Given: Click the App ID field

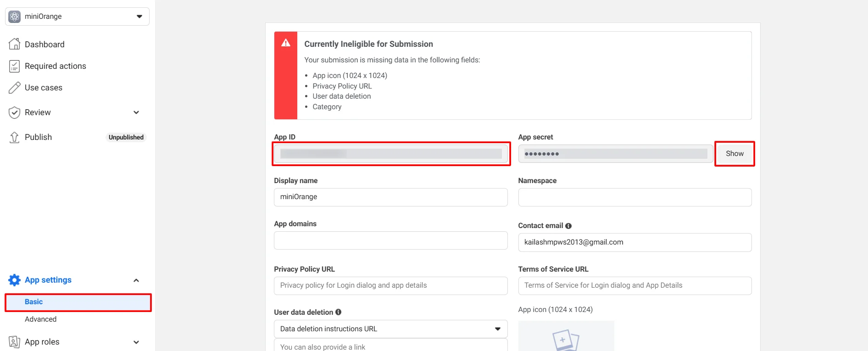Looking at the screenshot, I should 391,154.
